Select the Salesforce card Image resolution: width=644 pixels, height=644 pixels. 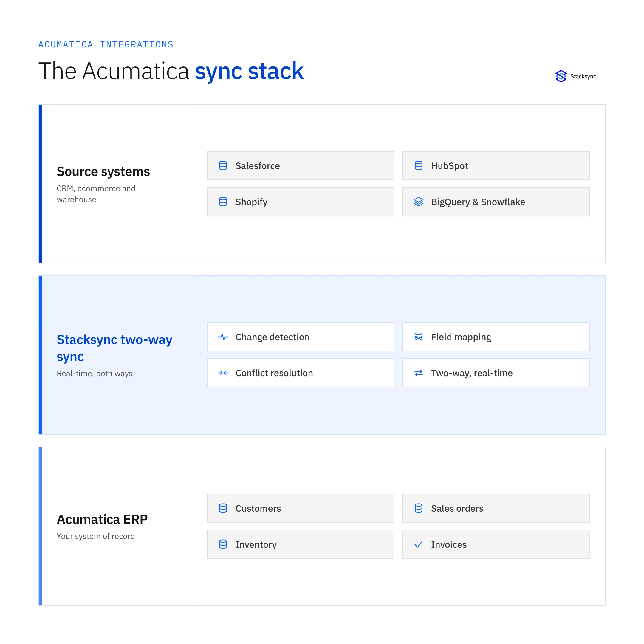click(x=300, y=166)
